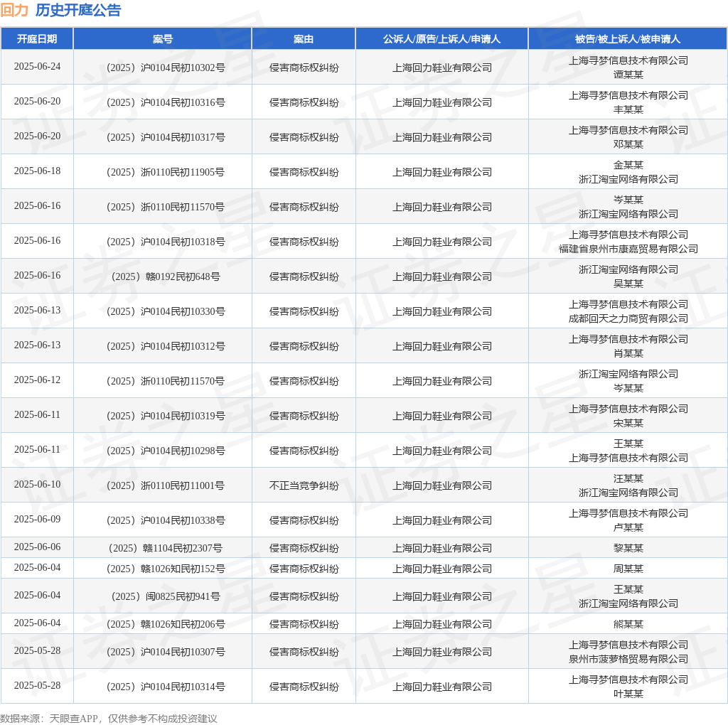Select case number 赣0192民初648号

[x=166, y=276]
